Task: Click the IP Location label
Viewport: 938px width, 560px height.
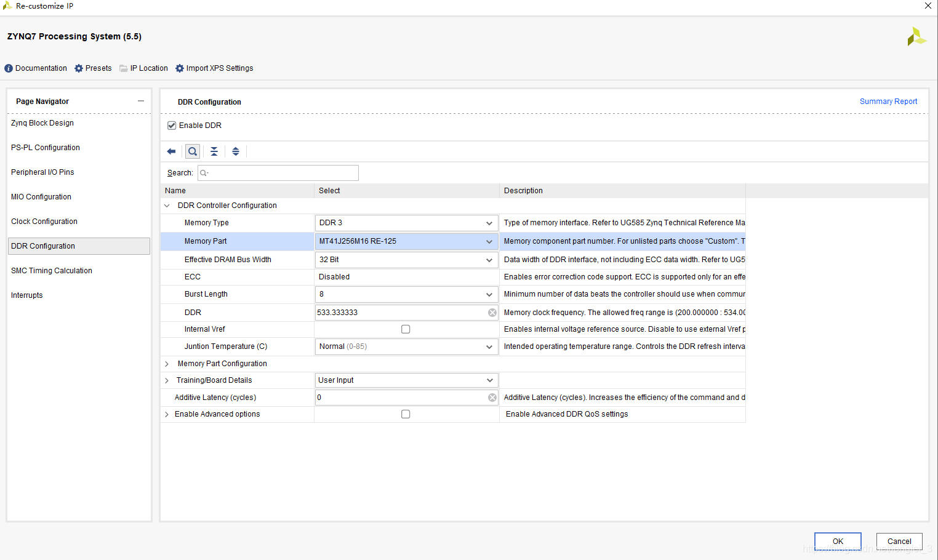Action: tap(149, 68)
